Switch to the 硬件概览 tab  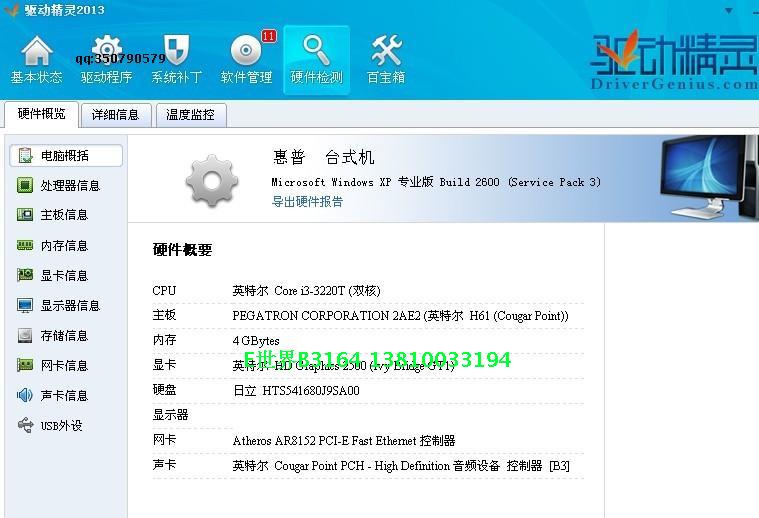[x=41, y=114]
